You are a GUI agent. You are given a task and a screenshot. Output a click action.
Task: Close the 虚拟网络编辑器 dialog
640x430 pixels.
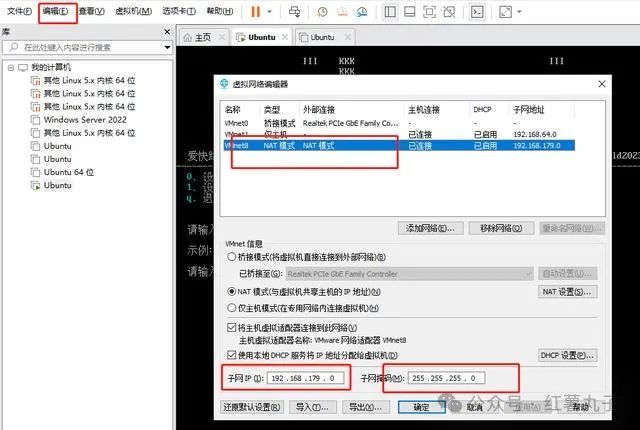[x=602, y=84]
